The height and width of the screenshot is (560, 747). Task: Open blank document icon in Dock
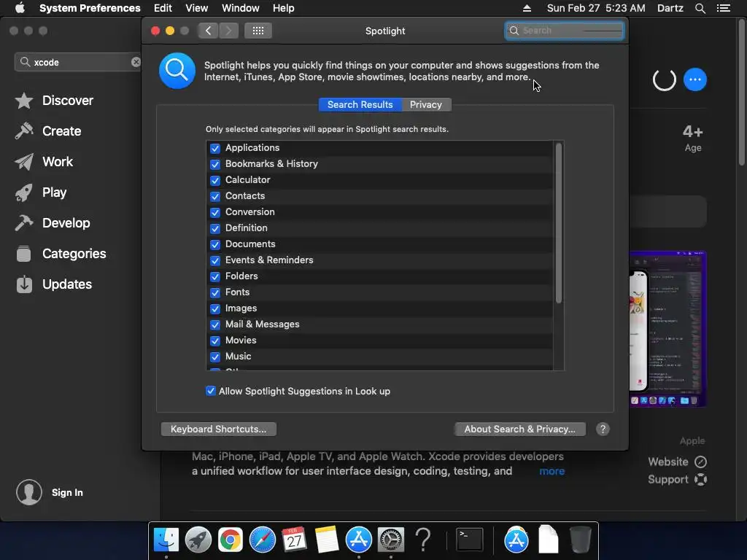(x=549, y=540)
